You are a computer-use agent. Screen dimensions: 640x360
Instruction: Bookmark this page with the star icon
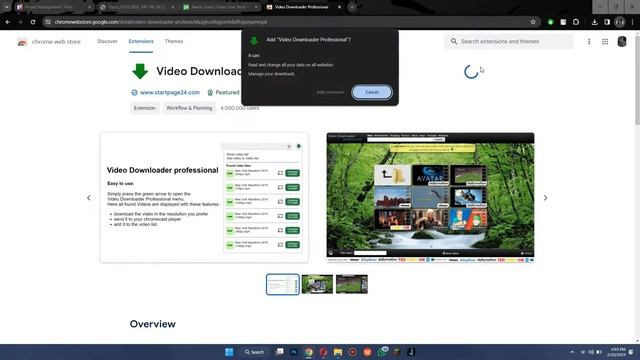click(x=533, y=22)
